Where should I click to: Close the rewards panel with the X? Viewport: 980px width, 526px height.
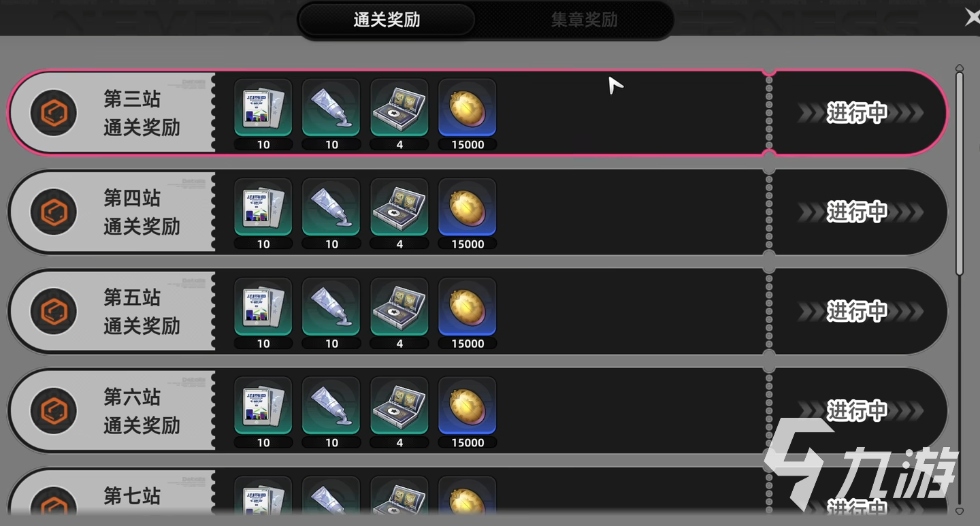[x=973, y=18]
